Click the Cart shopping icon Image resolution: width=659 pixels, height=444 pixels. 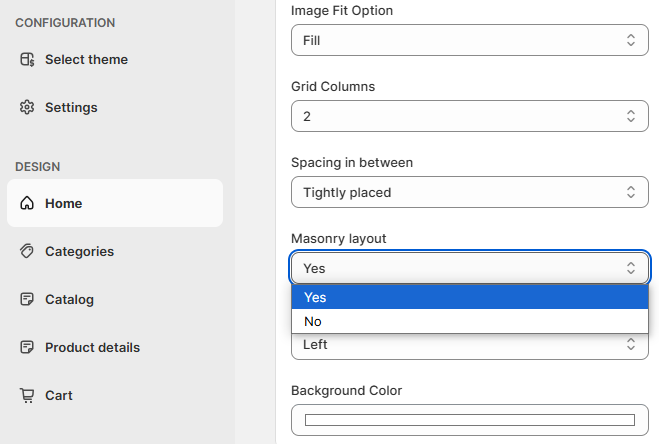(x=27, y=395)
